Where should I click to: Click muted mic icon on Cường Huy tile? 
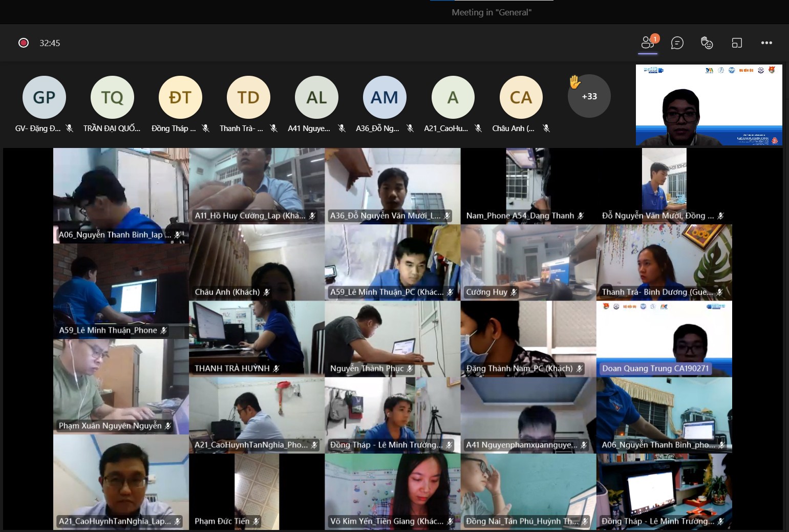(514, 292)
